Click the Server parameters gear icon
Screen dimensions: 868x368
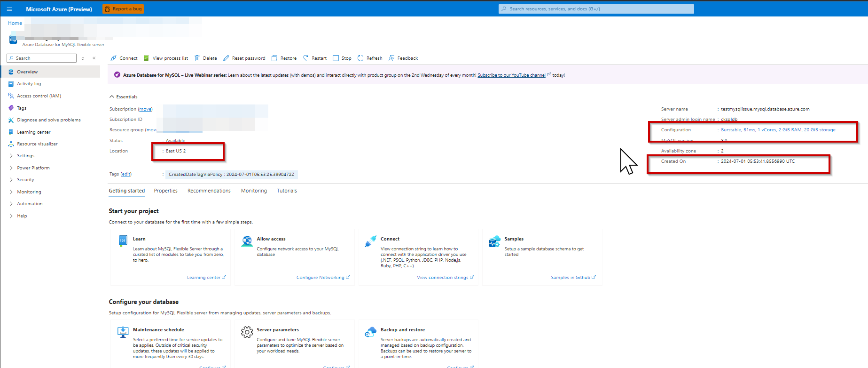(247, 332)
